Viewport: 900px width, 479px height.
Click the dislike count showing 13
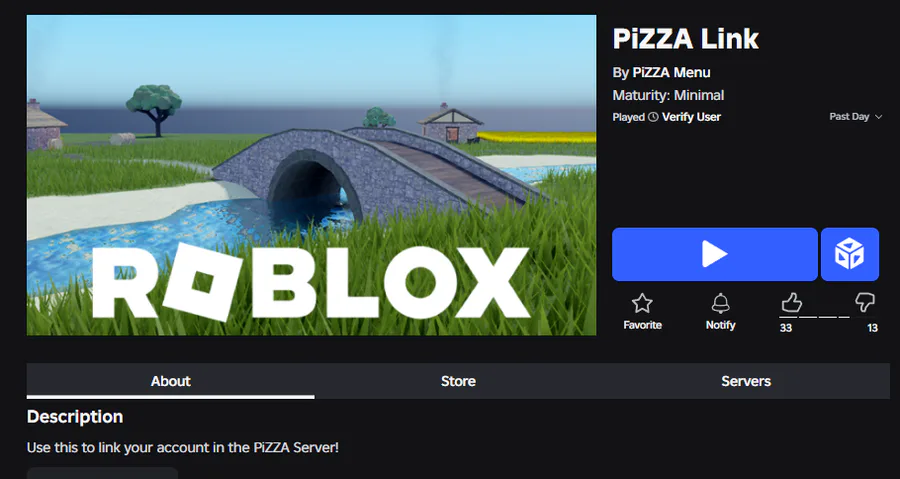pyautogui.click(x=872, y=328)
